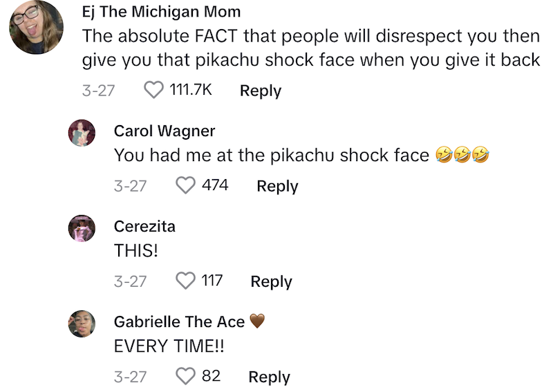Image resolution: width=553 pixels, height=392 pixels.
Task: Select the Gabrielle The Ace username
Action: point(179,321)
